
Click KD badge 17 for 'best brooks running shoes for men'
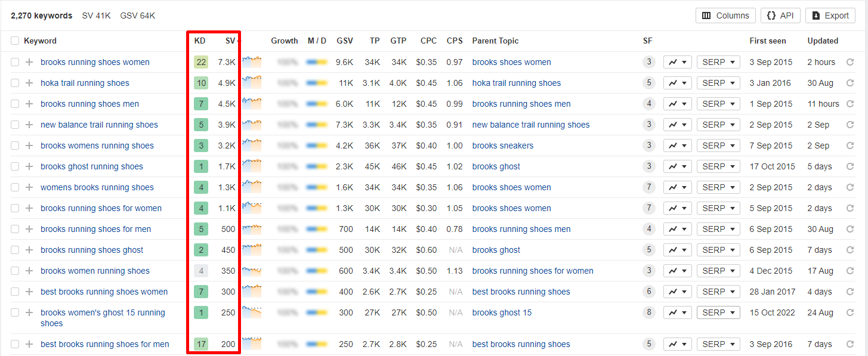[x=201, y=344]
